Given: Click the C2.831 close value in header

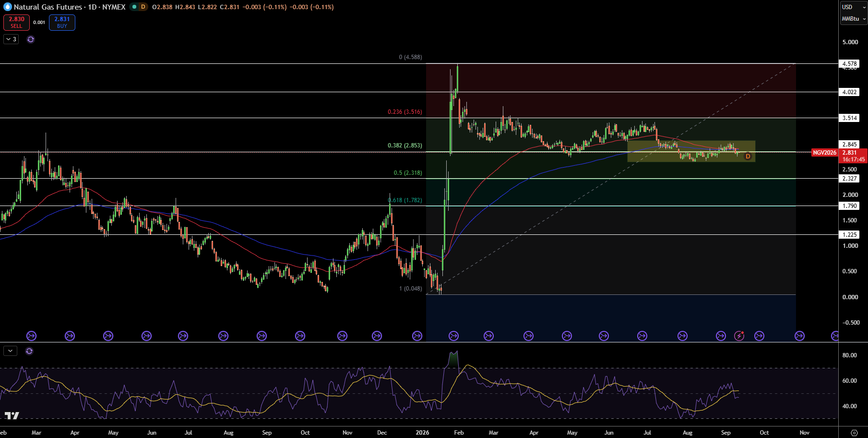Looking at the screenshot, I should click(x=229, y=7).
